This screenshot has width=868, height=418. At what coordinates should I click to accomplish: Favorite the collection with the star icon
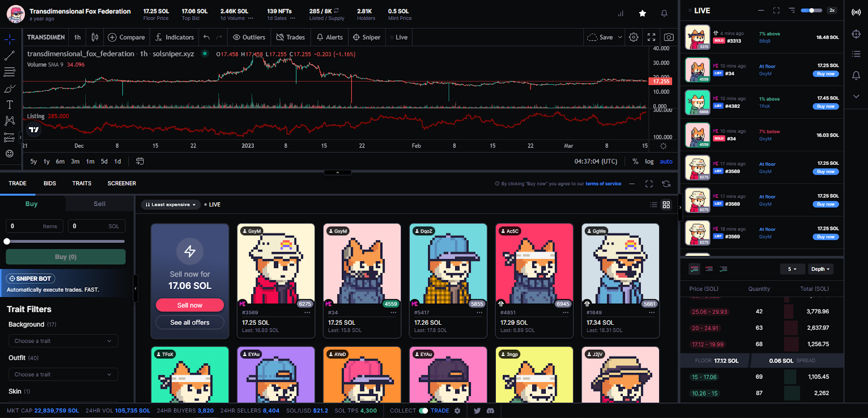click(642, 14)
